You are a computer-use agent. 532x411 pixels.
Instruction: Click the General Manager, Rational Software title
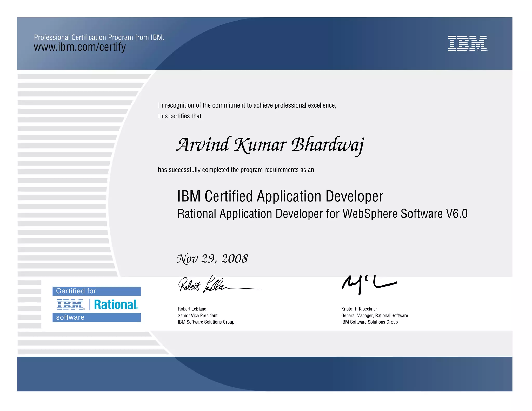coord(374,315)
